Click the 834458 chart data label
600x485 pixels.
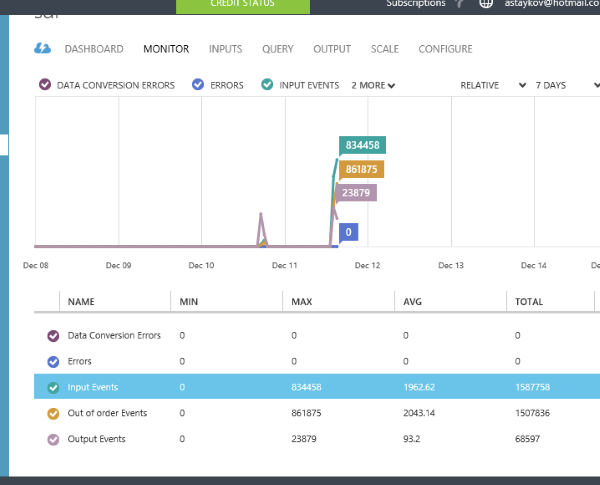tap(362, 145)
